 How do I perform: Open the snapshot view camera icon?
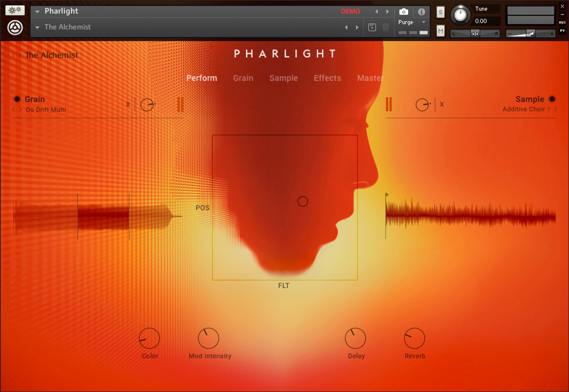pyautogui.click(x=404, y=12)
